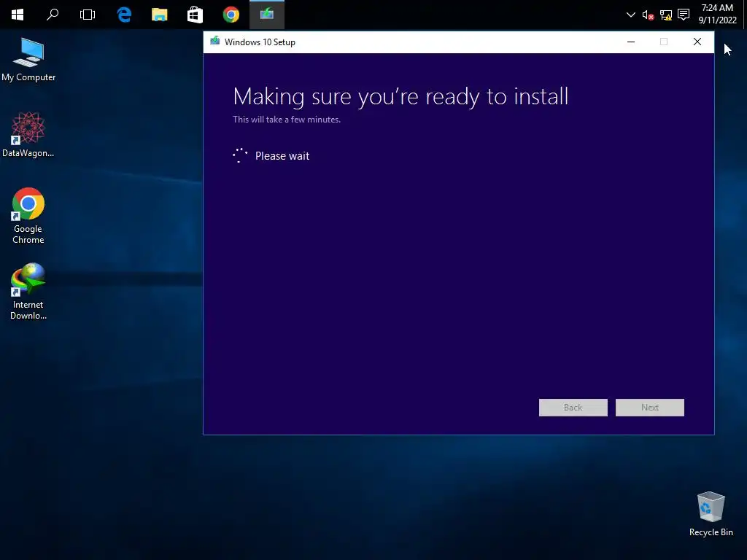Select Google Chrome desktop shortcut
Screen dimensions: 747x560
tap(28, 216)
